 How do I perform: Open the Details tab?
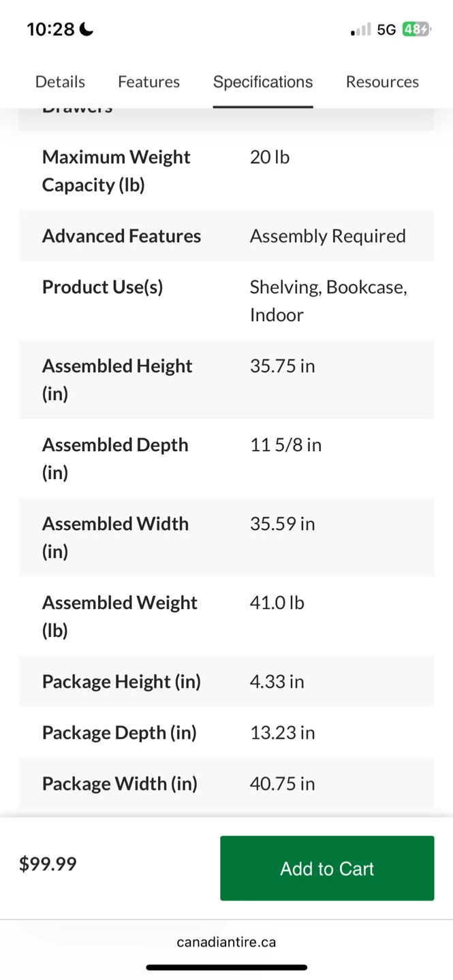pos(60,82)
